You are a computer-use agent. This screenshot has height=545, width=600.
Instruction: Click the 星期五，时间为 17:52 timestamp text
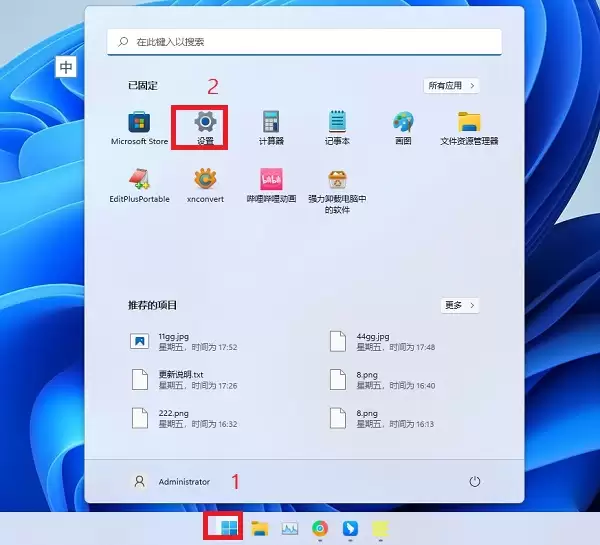(x=198, y=347)
